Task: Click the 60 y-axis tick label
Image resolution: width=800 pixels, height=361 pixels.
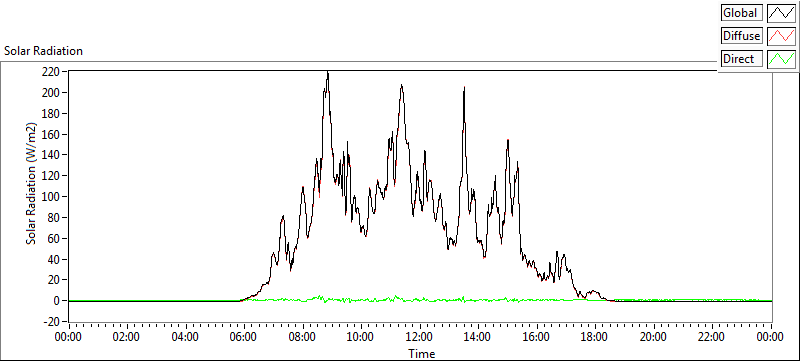Action: coord(54,239)
